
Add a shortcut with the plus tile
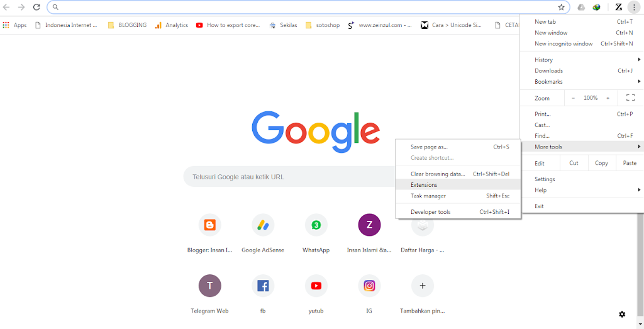coord(422,294)
